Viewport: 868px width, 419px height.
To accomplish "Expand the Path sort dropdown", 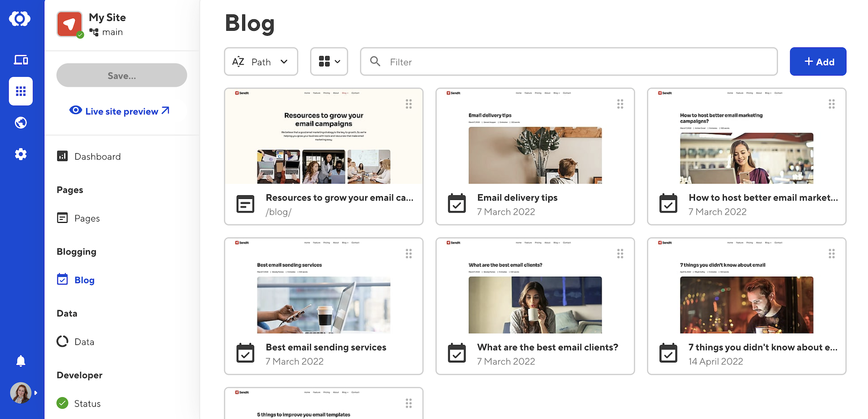I will pyautogui.click(x=261, y=62).
